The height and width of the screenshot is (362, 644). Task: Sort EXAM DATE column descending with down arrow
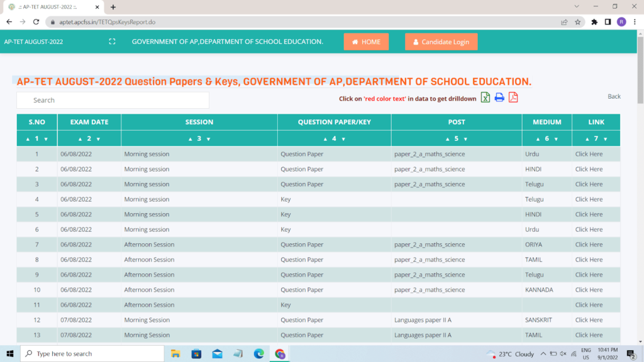coord(98,139)
